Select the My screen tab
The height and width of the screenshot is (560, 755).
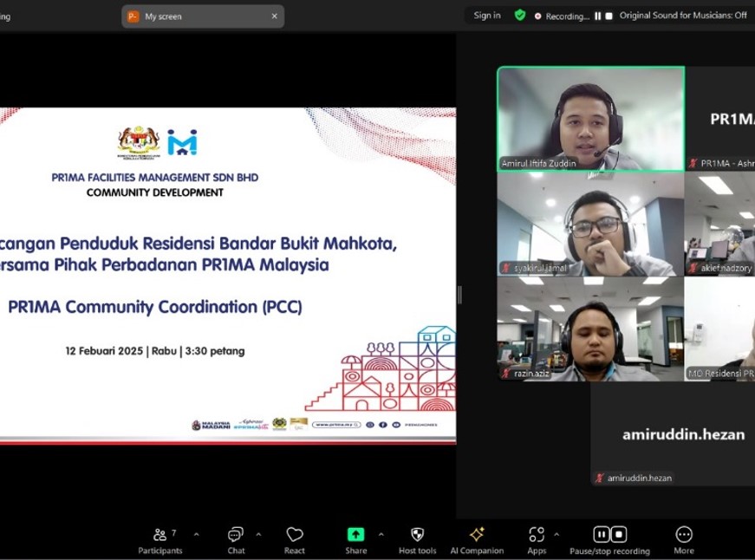pyautogui.click(x=203, y=16)
